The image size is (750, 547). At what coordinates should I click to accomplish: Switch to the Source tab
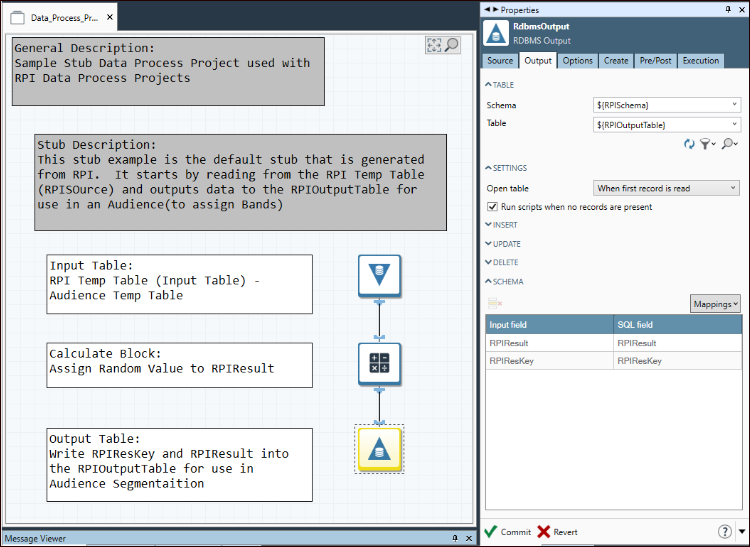click(x=500, y=61)
